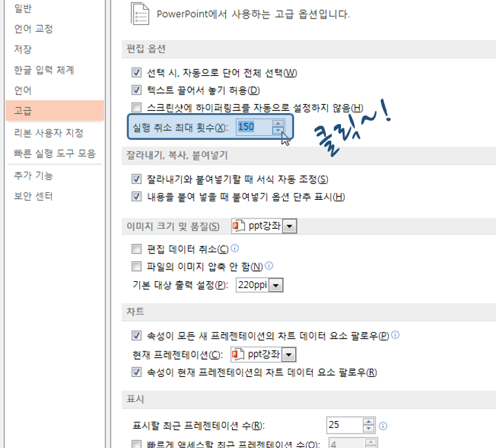
Task: Click info icon beside chart data 팔로우(P) option
Action: click(x=395, y=335)
